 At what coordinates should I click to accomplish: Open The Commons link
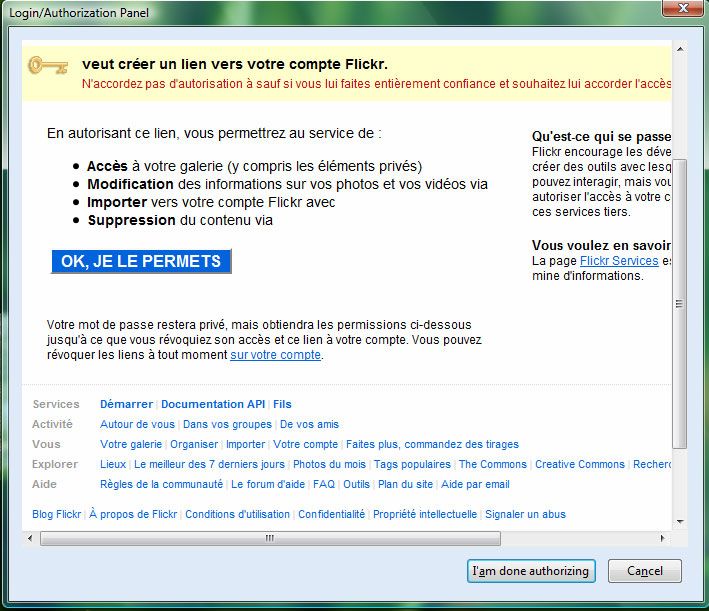[493, 464]
